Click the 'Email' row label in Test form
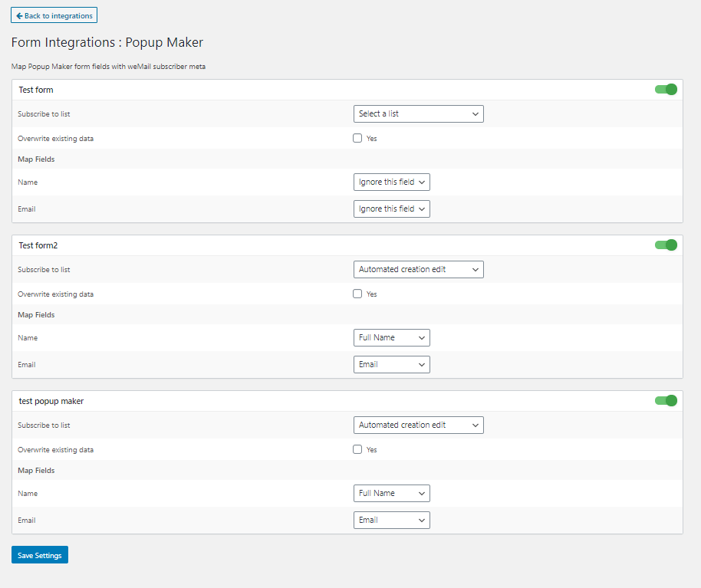The width and height of the screenshot is (701, 588). coord(27,209)
